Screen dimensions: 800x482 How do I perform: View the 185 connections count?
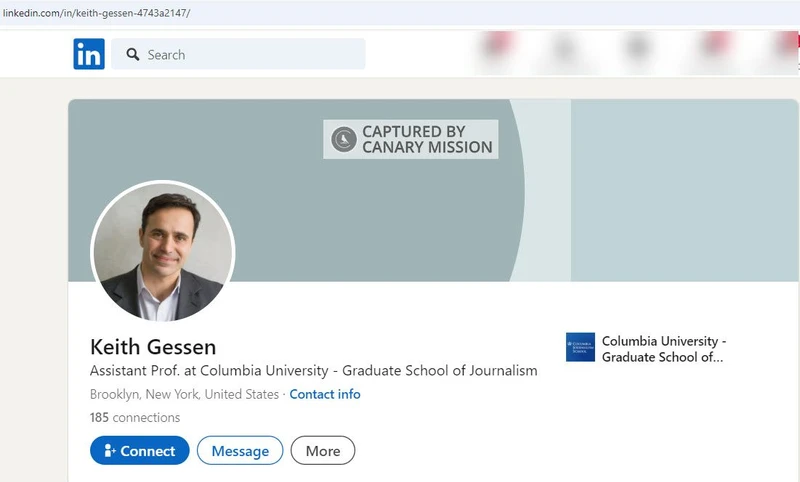coord(135,417)
